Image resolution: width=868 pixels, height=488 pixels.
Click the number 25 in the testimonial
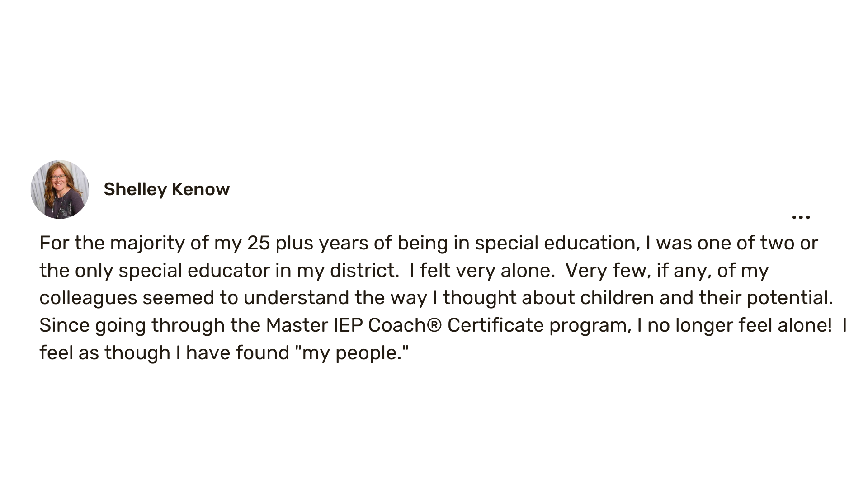click(259, 243)
